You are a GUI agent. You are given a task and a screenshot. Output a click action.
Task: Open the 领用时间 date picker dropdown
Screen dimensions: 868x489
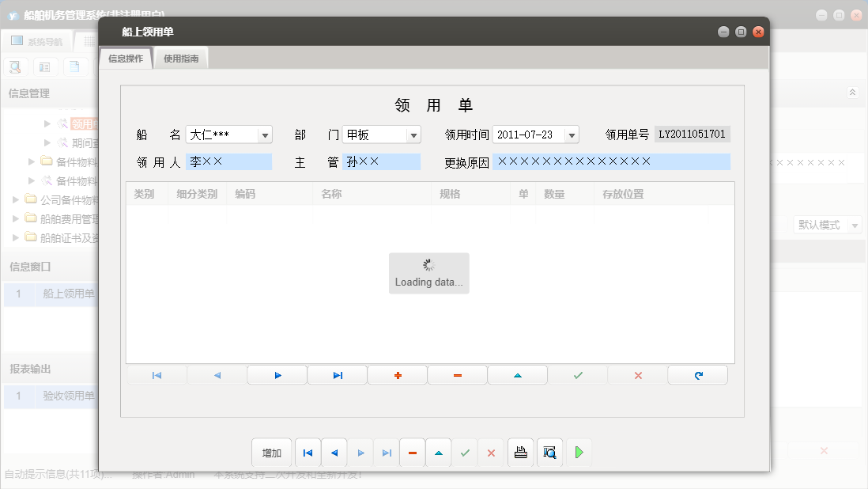pyautogui.click(x=571, y=135)
